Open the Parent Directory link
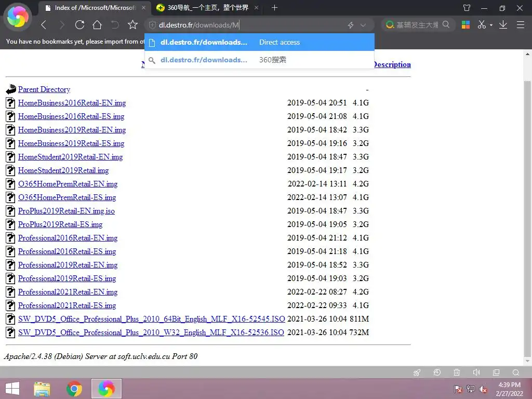The width and height of the screenshot is (532, 399). point(44,89)
